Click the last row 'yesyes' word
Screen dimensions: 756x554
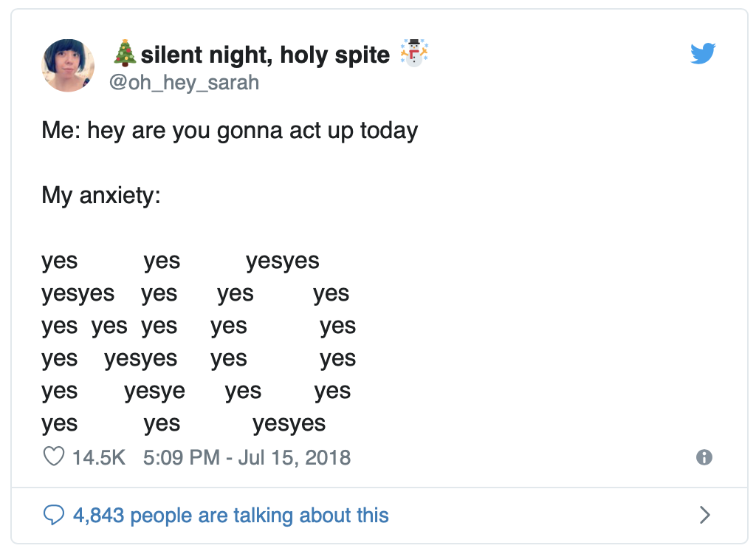pos(289,425)
